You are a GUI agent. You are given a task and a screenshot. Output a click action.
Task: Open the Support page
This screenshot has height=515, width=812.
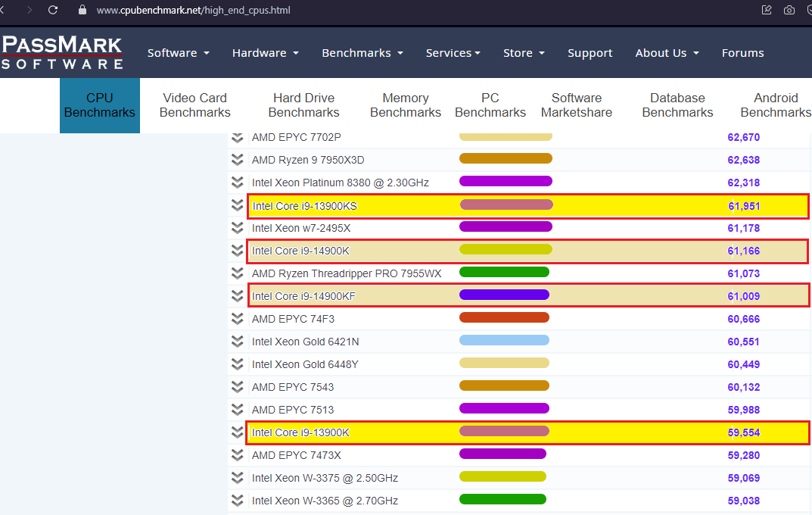590,53
